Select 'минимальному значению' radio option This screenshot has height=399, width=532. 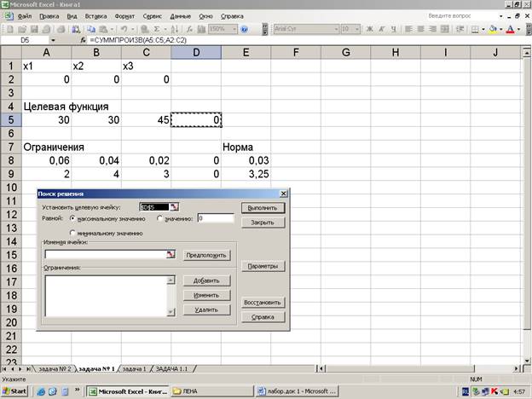(72, 233)
